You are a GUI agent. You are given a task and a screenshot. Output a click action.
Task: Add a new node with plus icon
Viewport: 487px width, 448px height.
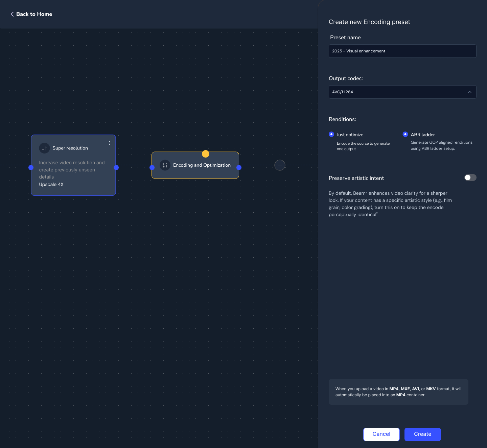[x=280, y=165]
